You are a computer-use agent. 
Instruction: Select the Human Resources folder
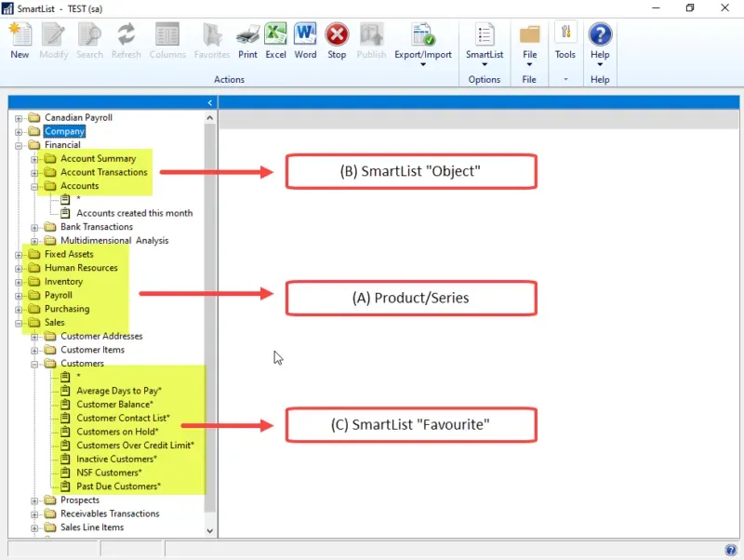[81, 268]
